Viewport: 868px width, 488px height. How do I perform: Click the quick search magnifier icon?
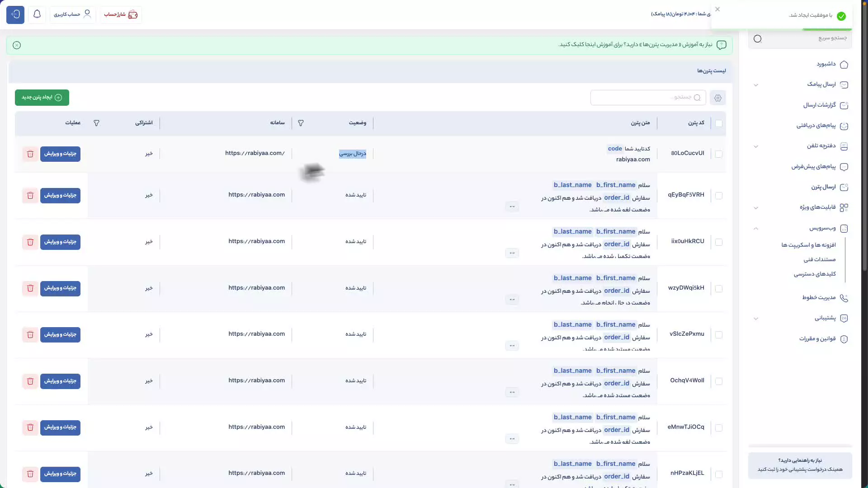757,39
